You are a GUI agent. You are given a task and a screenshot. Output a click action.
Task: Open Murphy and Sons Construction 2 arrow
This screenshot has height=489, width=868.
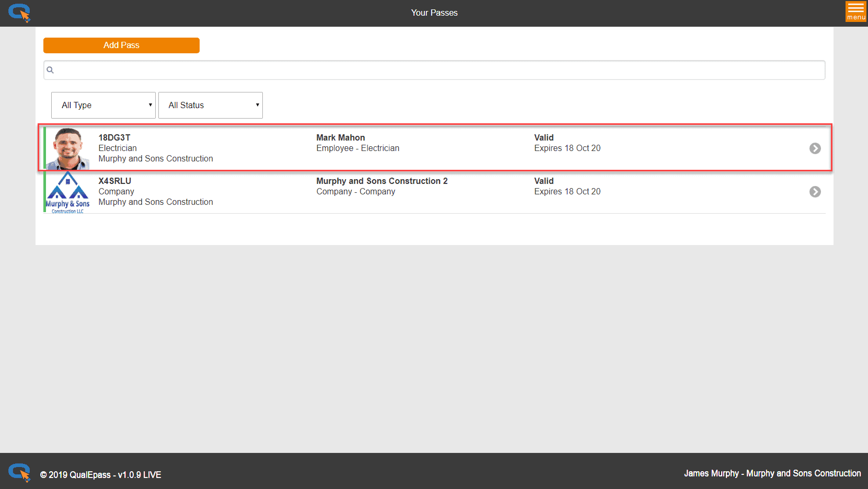815,192
